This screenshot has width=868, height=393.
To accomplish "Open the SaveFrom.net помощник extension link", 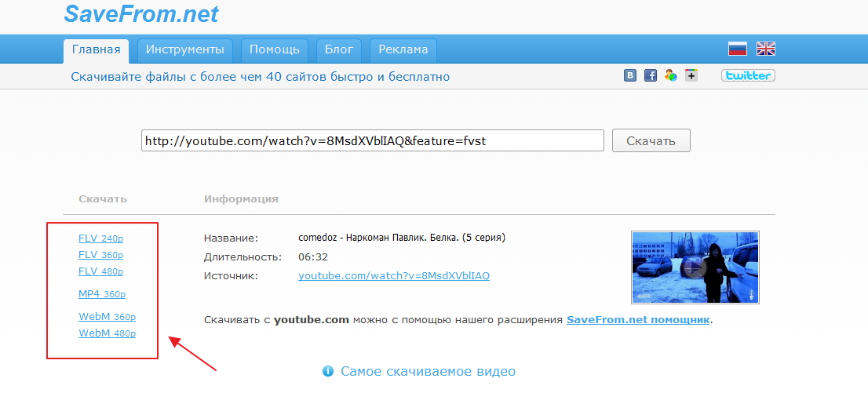I will point(638,320).
